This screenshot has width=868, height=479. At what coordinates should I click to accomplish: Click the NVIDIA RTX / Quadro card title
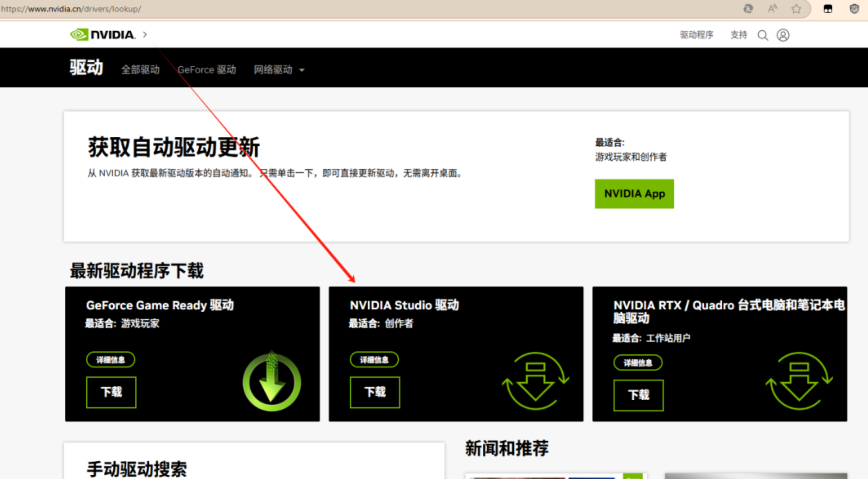729,311
